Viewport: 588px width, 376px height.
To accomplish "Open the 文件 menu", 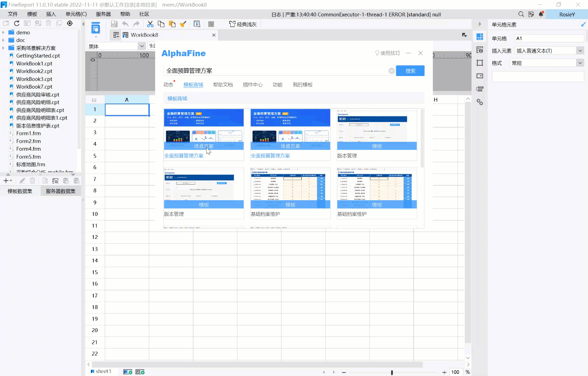I will coord(13,14).
